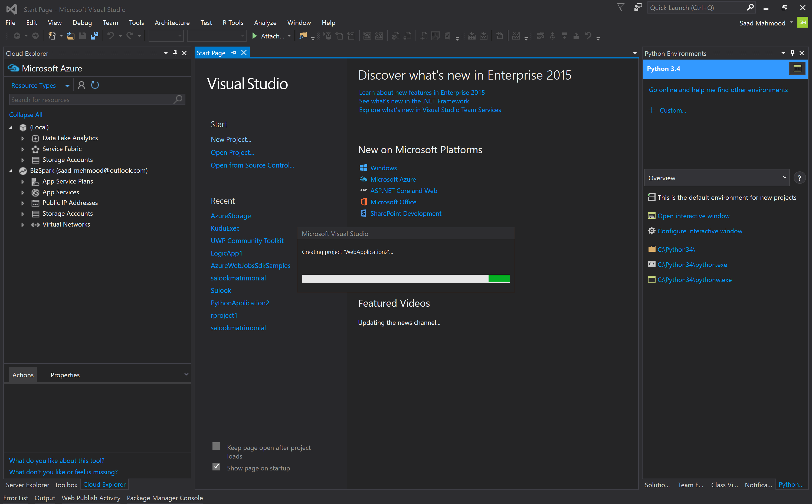Select the Public IP Addresses tree item
Image resolution: width=812 pixels, height=504 pixels.
coord(70,203)
